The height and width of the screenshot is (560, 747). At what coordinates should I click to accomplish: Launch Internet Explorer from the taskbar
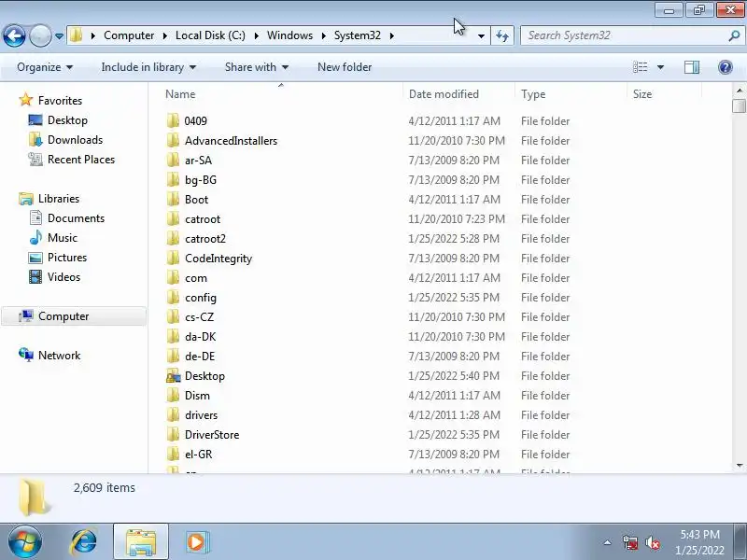(83, 542)
